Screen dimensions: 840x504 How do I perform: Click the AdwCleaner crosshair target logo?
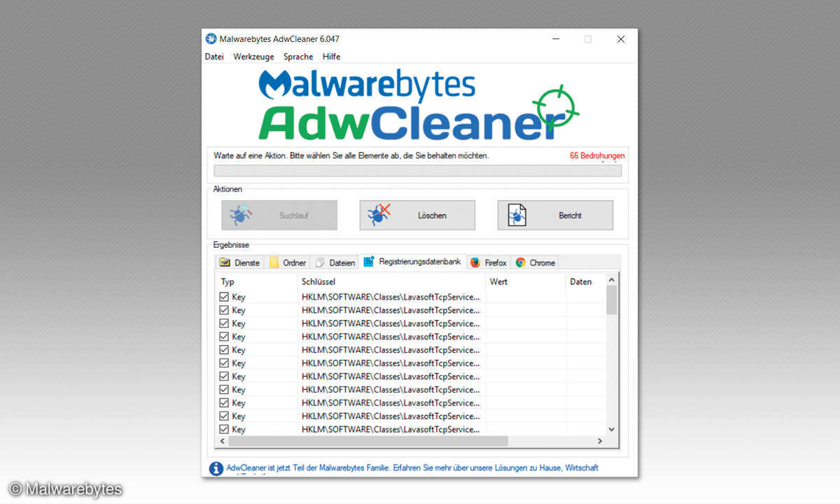[556, 107]
